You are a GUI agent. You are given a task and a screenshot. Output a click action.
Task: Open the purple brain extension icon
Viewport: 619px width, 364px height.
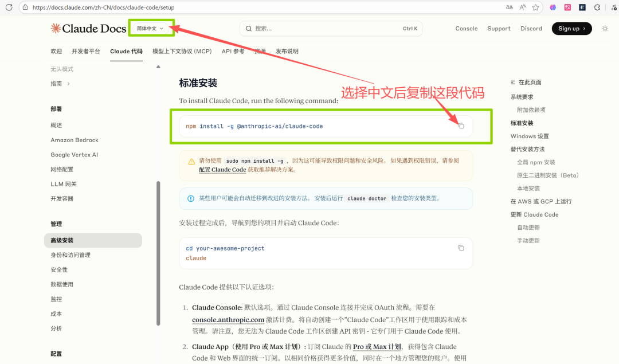[553, 7]
